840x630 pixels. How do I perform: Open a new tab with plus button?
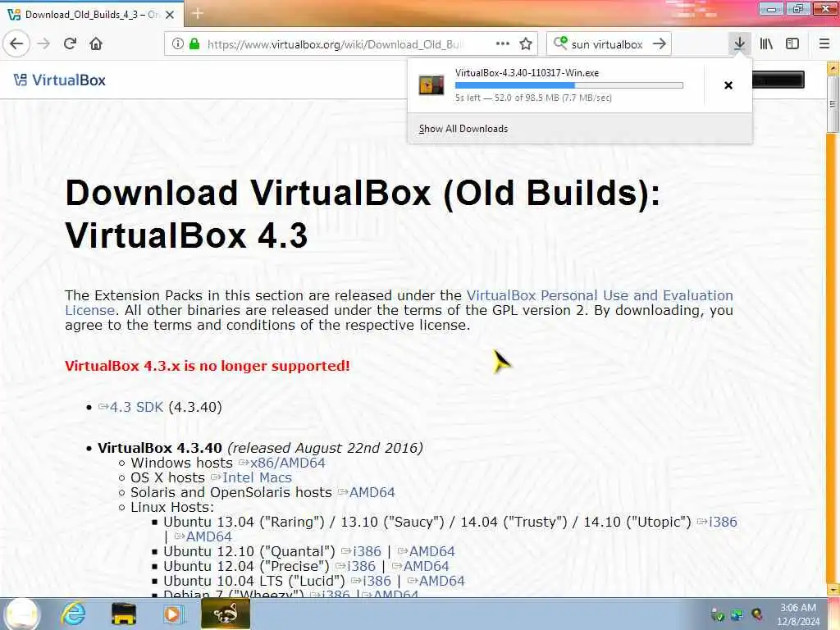tap(198, 13)
